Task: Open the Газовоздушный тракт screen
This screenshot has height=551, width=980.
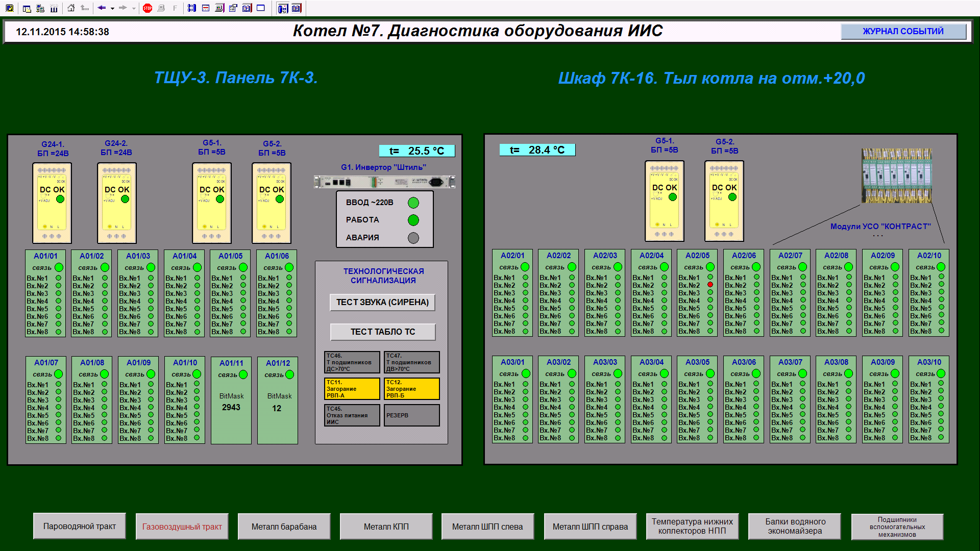Action: click(182, 527)
